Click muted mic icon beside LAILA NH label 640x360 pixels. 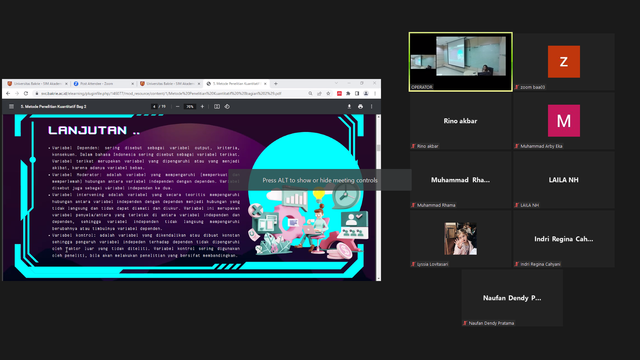pos(516,205)
